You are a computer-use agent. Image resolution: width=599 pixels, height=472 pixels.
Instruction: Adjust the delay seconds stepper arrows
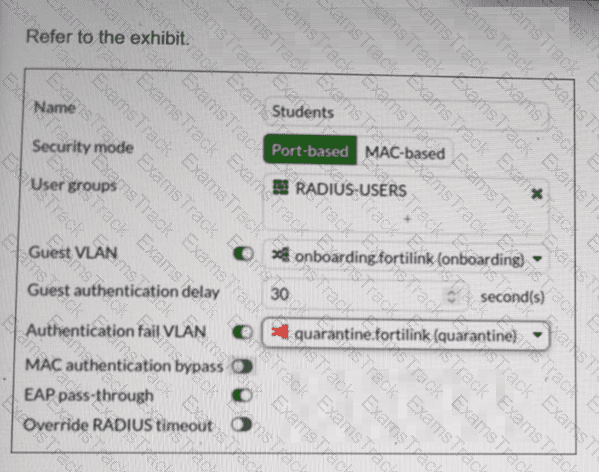[x=452, y=296]
